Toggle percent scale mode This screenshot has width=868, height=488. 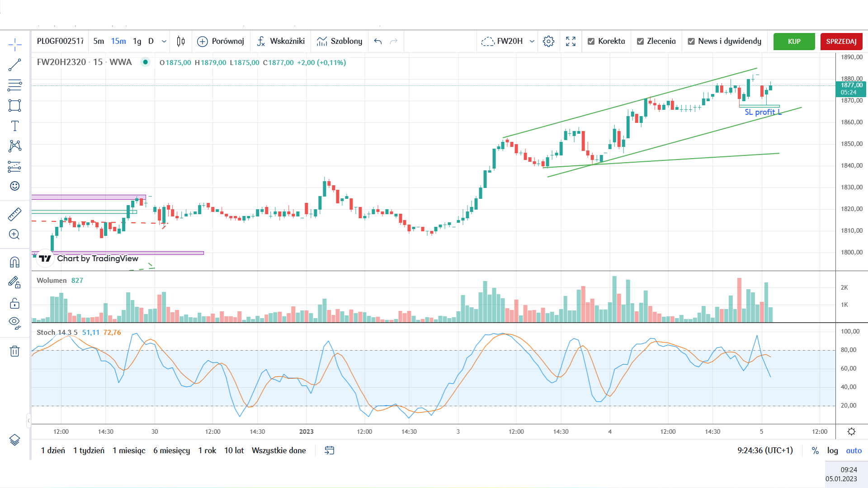pos(815,450)
